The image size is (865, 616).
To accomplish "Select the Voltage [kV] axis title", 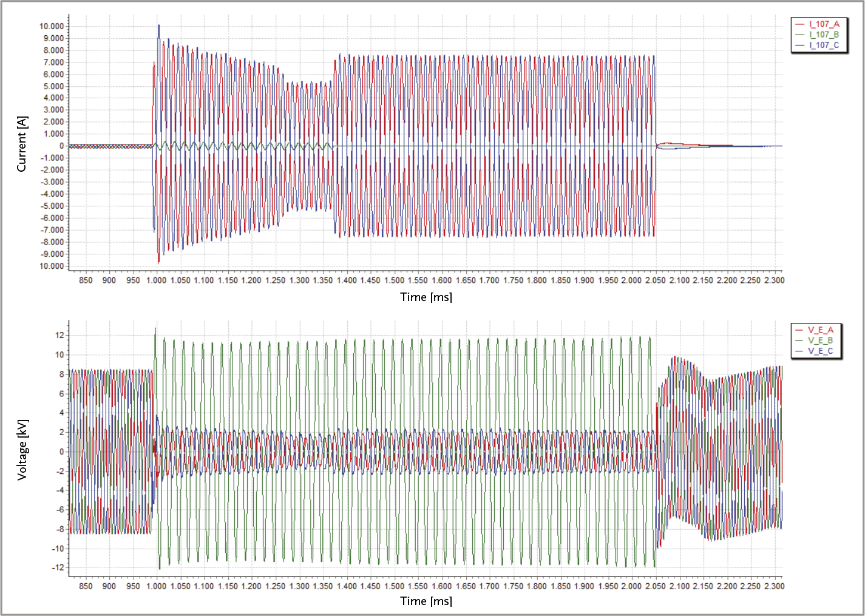I will point(22,450).
